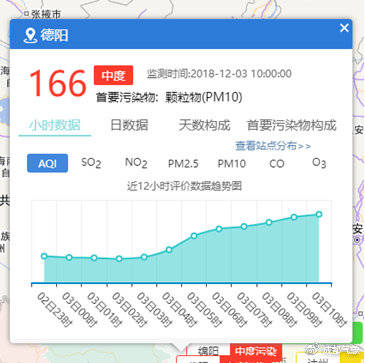Close the 德阳 popup with X

coord(344,28)
